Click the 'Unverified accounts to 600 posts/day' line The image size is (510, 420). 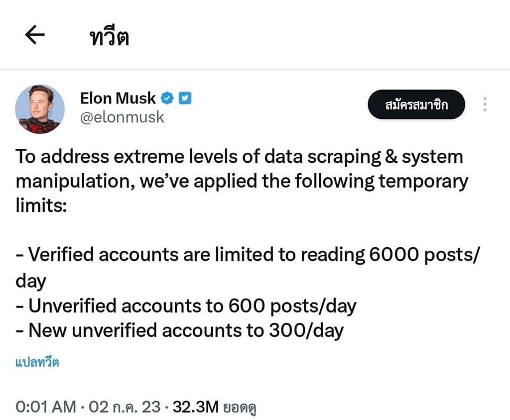click(x=186, y=306)
